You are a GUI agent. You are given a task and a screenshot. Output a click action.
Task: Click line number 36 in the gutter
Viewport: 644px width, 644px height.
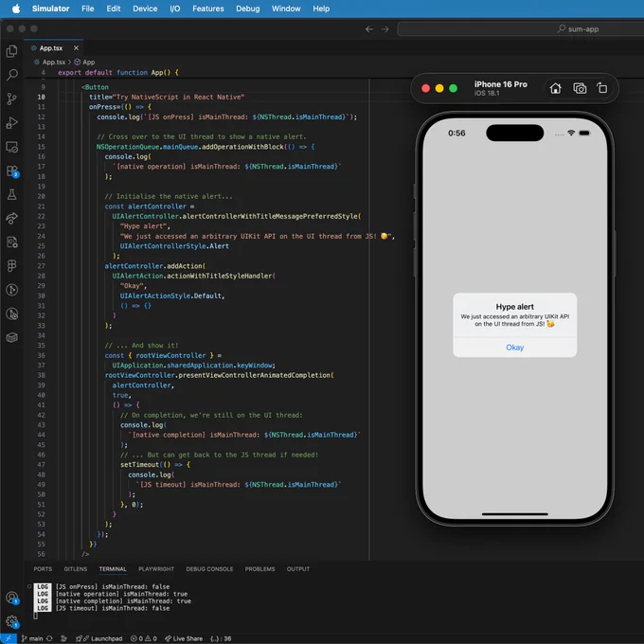(41, 355)
